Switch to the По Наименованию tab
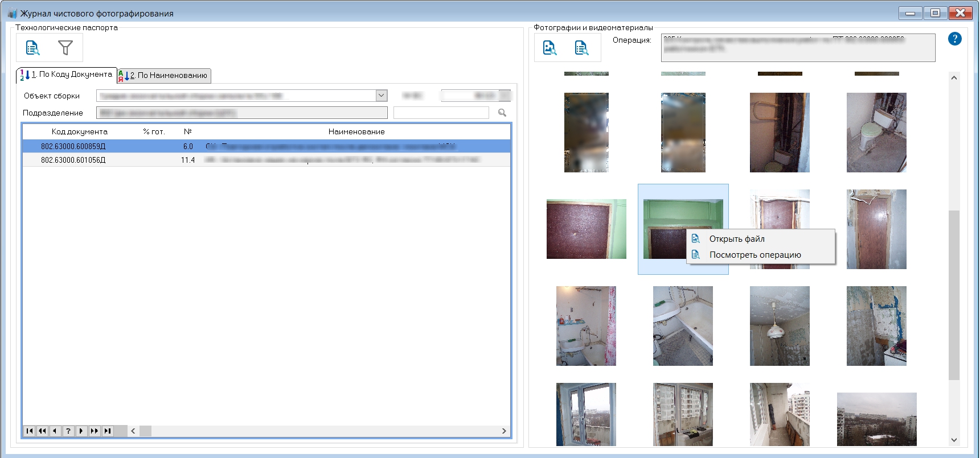Image resolution: width=980 pixels, height=458 pixels. pos(165,75)
